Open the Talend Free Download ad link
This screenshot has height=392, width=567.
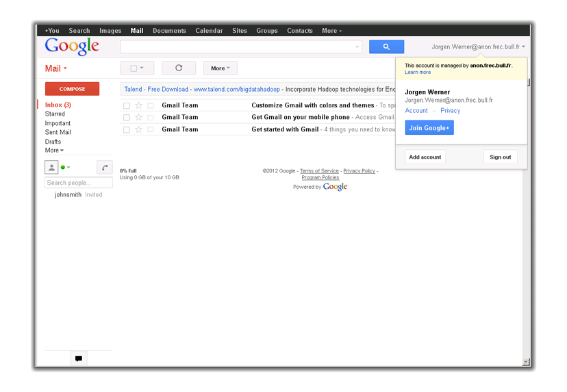point(156,89)
